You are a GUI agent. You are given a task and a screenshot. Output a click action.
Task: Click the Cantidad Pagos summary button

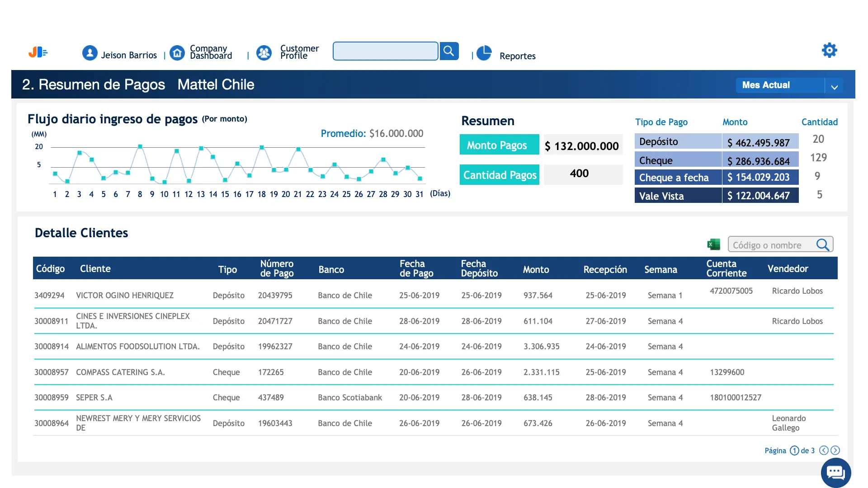(499, 175)
